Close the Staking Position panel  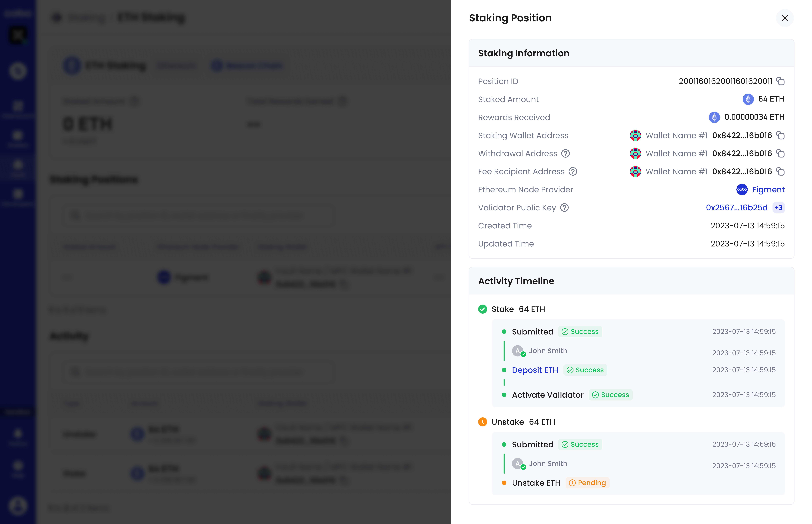(x=785, y=18)
